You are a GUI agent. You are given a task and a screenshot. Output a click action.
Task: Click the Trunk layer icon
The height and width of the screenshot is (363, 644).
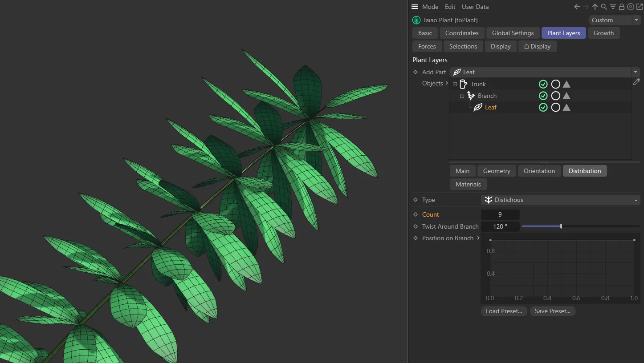coord(463,84)
